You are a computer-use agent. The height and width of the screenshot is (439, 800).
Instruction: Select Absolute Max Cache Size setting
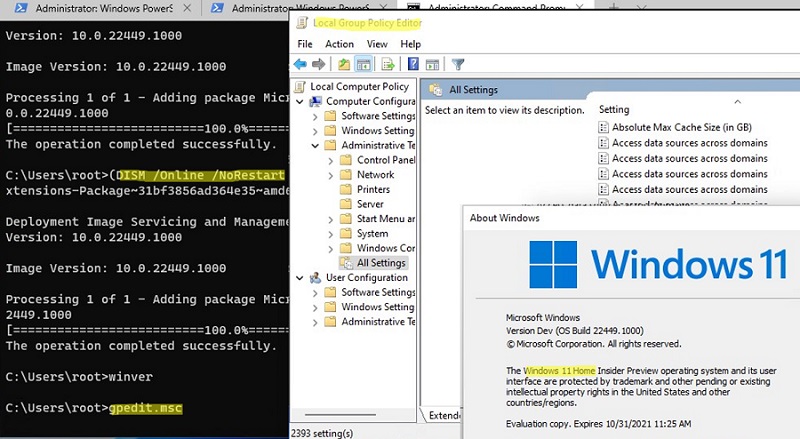(680, 128)
